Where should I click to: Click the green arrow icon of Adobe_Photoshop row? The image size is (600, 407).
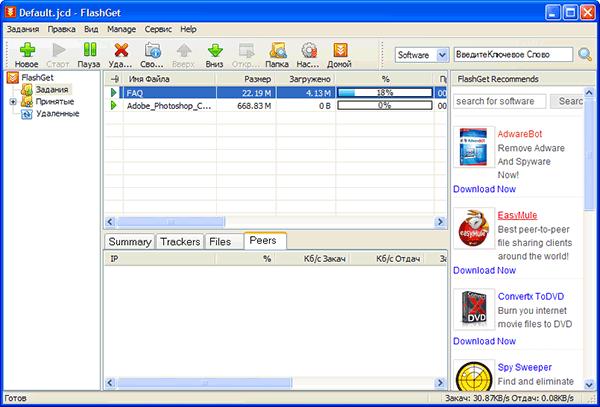pos(113,106)
